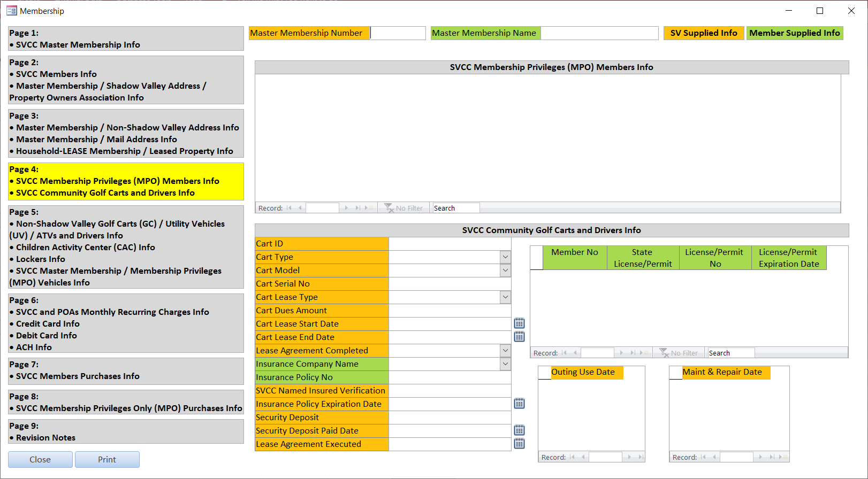Click the Master Membership Name field
The width and height of the screenshot is (868, 479).
click(599, 33)
